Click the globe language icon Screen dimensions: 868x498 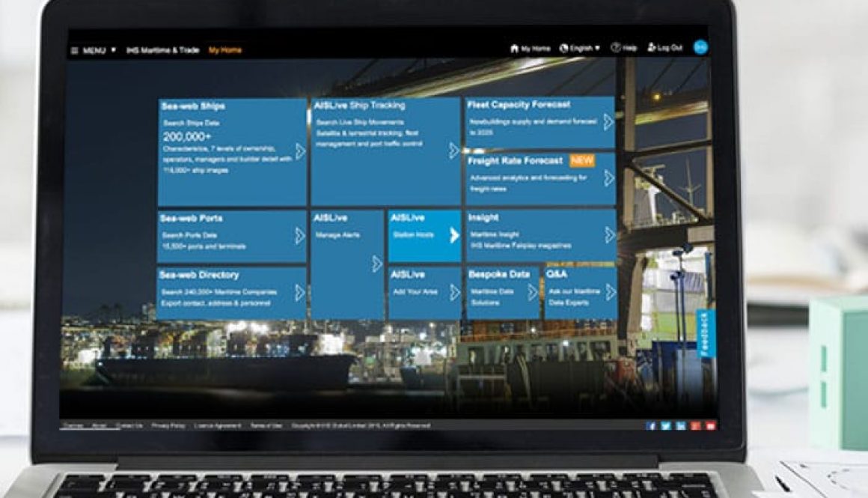(563, 48)
